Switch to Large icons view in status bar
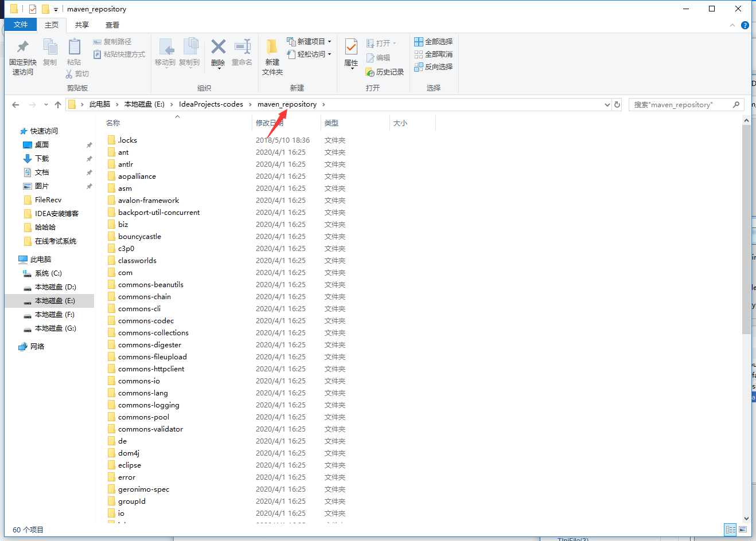The width and height of the screenshot is (756, 541). [743, 530]
